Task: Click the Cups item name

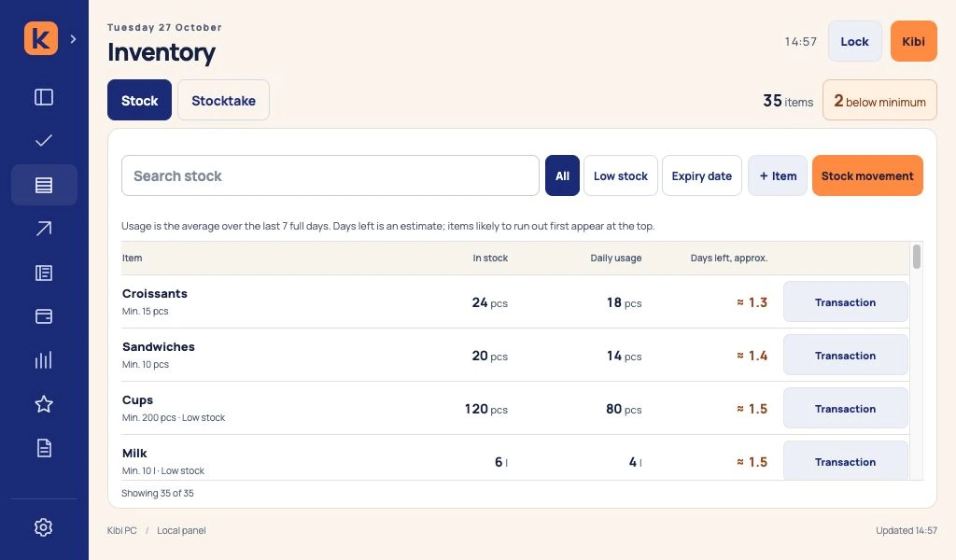Action: [x=138, y=400]
